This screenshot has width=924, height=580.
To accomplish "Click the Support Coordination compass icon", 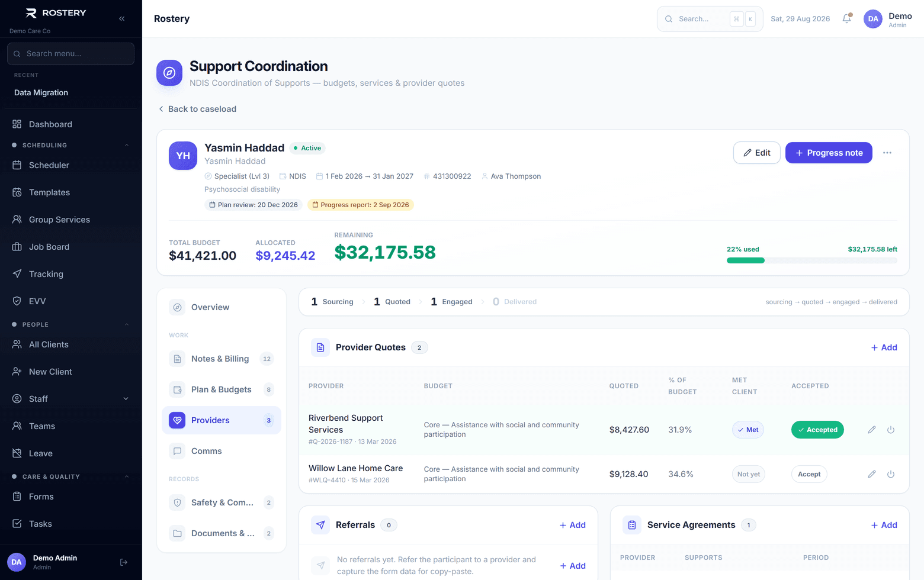I will pyautogui.click(x=169, y=73).
